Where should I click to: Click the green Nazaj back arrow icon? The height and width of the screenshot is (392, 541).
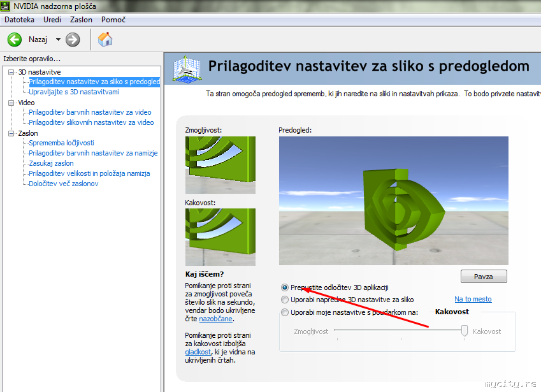15,40
